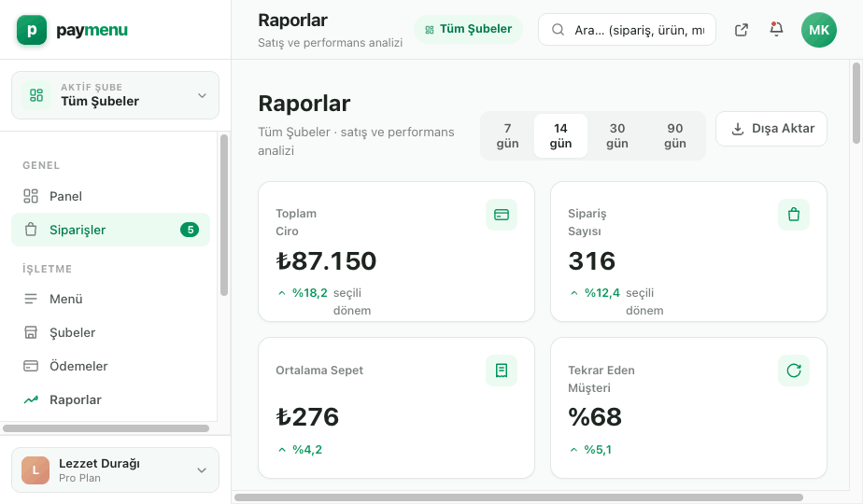Click the paymenu logo icon
This screenshot has height=504, width=863.
32,30
